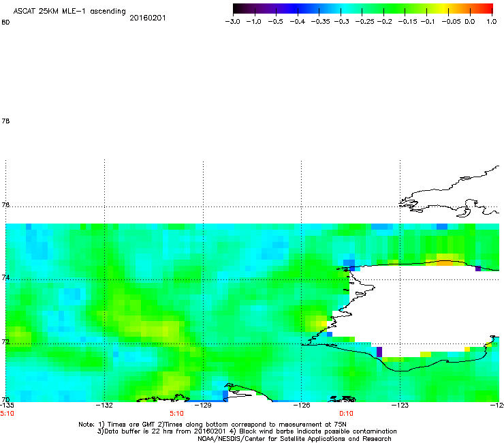Click the orange data patch on the map

pos(445,263)
